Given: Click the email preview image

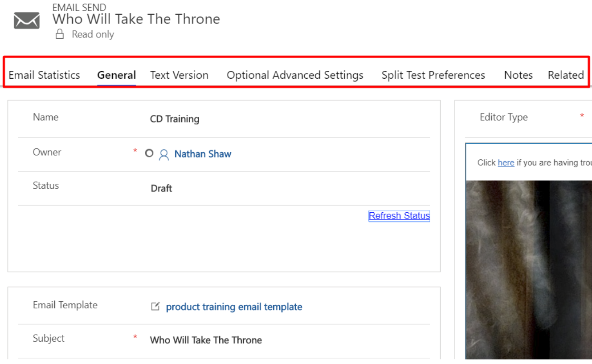Looking at the screenshot, I should [529, 267].
